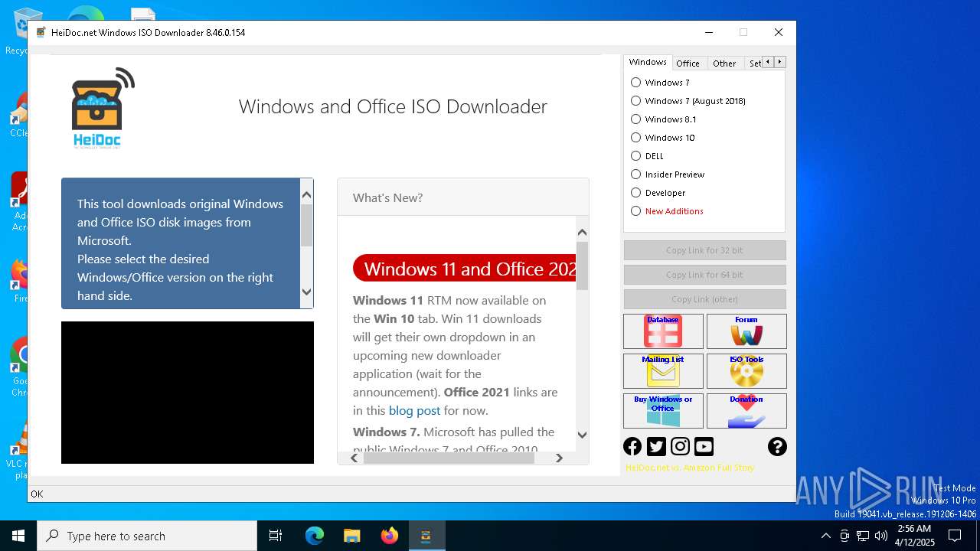Visit HeiDoc YouTube channel icon
This screenshot has width=980, height=551.
click(x=704, y=446)
